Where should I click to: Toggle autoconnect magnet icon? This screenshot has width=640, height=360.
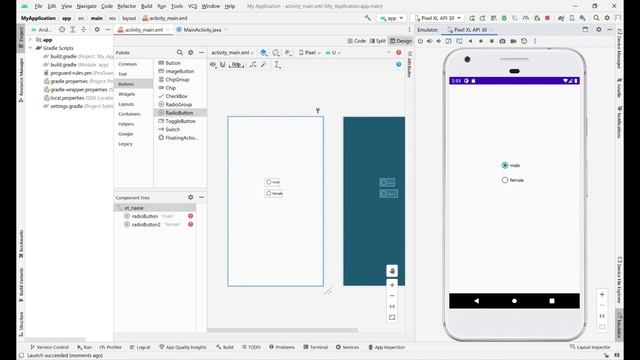click(223, 64)
